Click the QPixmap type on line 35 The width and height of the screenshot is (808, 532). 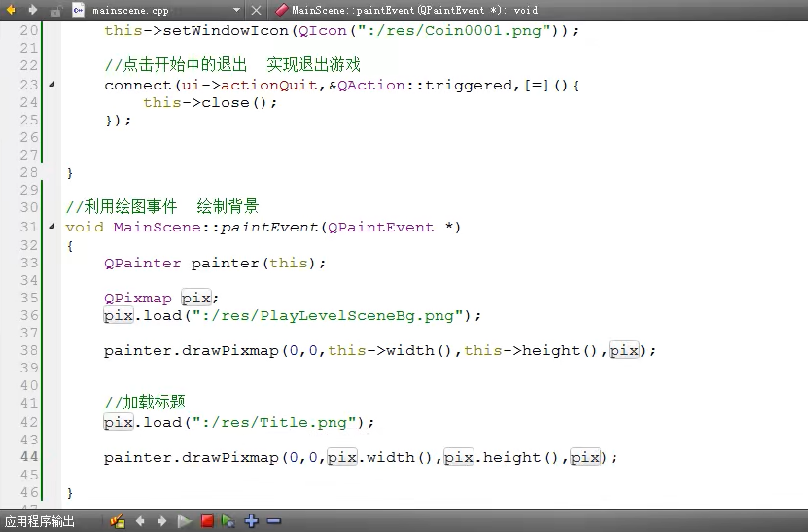pyautogui.click(x=138, y=298)
